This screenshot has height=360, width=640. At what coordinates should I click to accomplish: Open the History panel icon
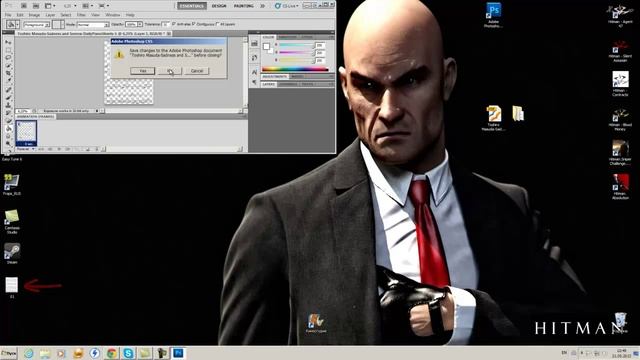click(x=254, y=58)
